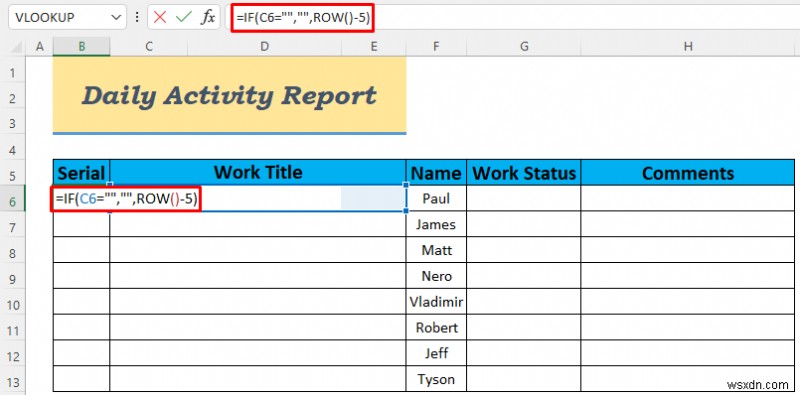Expand the Name Box dropdown arrow
This screenshot has width=800, height=395.
tap(115, 18)
